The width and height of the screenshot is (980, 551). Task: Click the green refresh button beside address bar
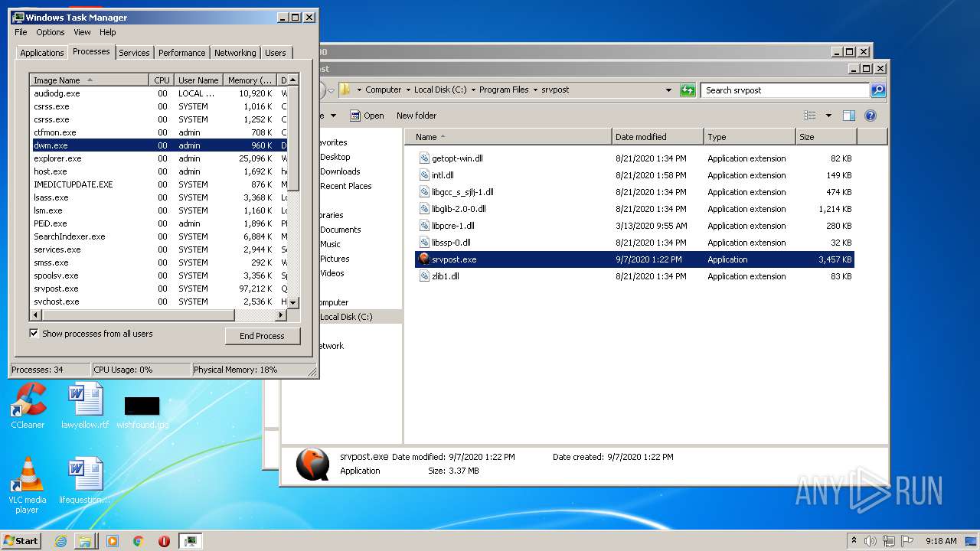(688, 90)
